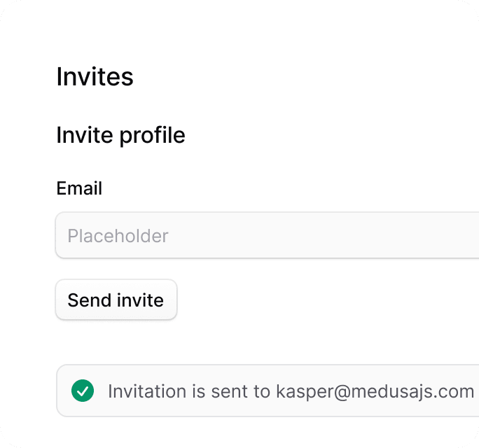This screenshot has width=479, height=448.
Task: Click the green success checkmark icon
Action: click(x=83, y=391)
